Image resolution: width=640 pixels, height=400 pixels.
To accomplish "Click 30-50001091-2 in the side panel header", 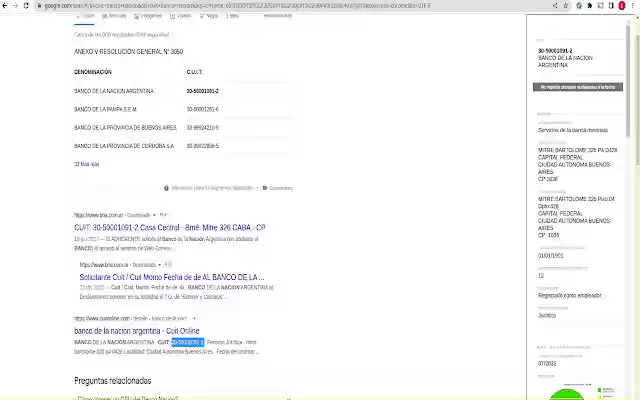I will coord(555,51).
